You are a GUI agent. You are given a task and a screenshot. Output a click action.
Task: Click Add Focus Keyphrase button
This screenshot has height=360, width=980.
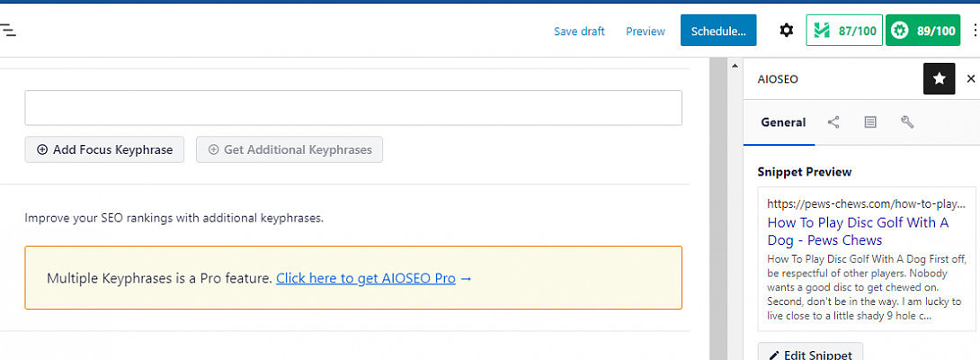[x=104, y=149]
